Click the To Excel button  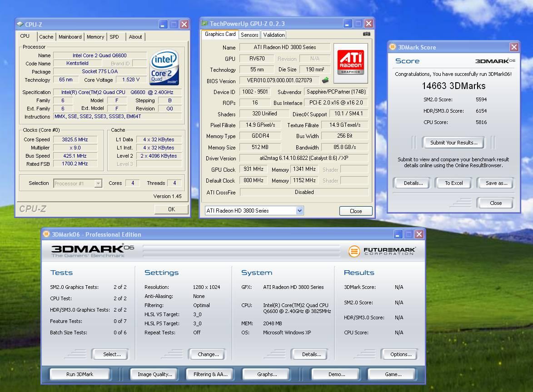point(454,183)
